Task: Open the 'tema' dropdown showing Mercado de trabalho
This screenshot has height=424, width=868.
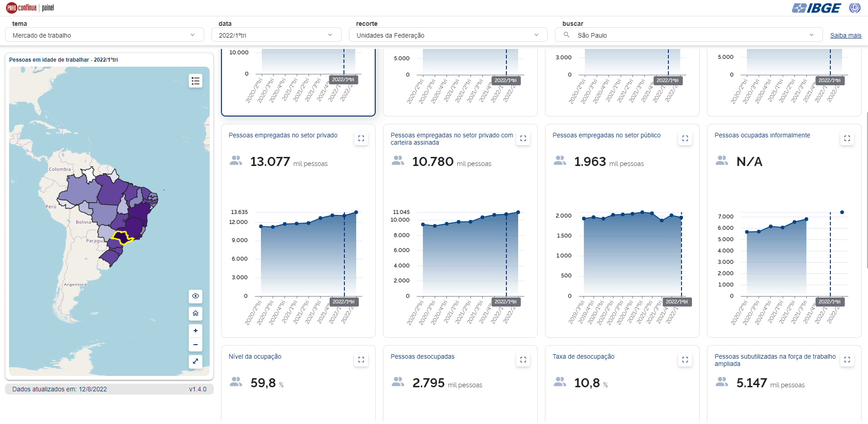Action: click(x=104, y=35)
